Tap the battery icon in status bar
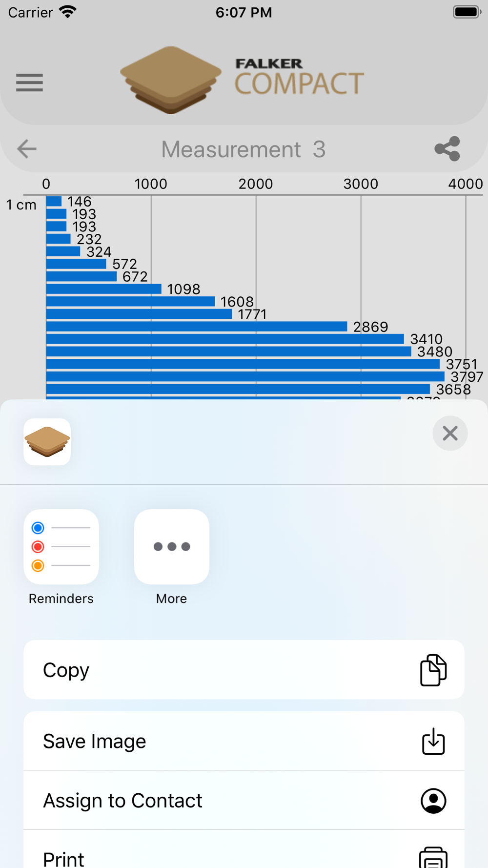 click(x=467, y=12)
